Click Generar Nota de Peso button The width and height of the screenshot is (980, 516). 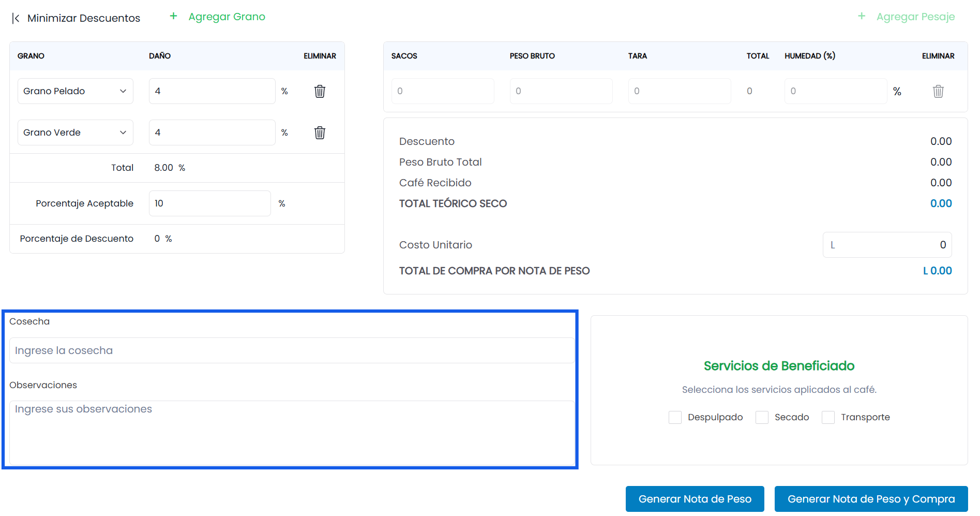coord(695,499)
